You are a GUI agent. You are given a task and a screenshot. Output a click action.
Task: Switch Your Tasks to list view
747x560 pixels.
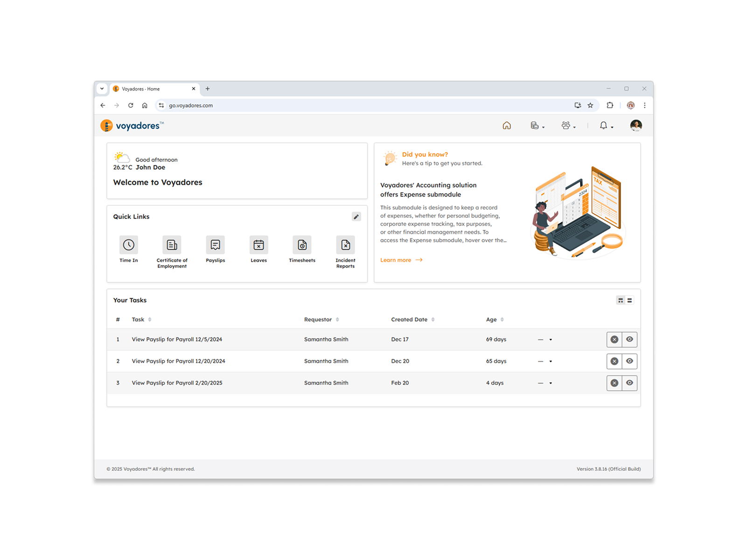pos(630,301)
